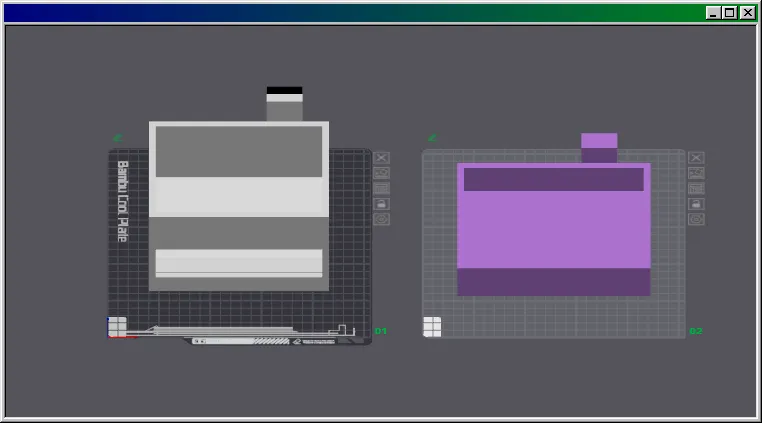Click the Bambu Cool Plate label

[122, 201]
